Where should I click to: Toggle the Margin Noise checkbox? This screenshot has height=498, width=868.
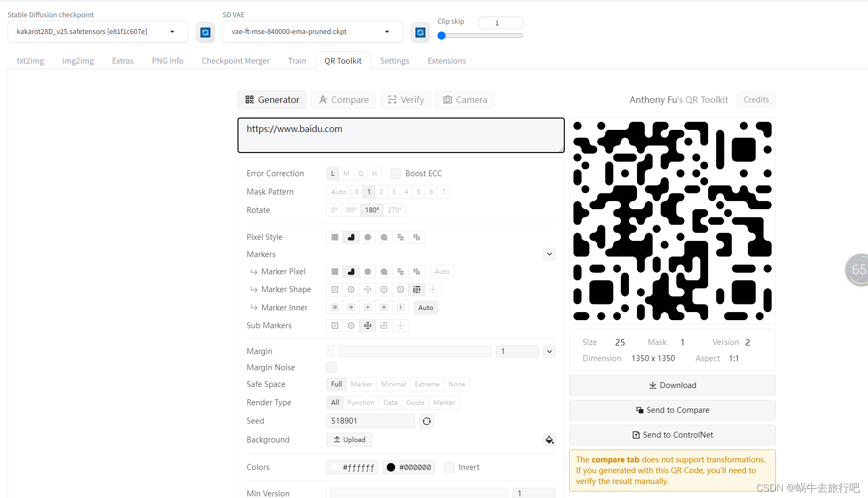pos(332,368)
